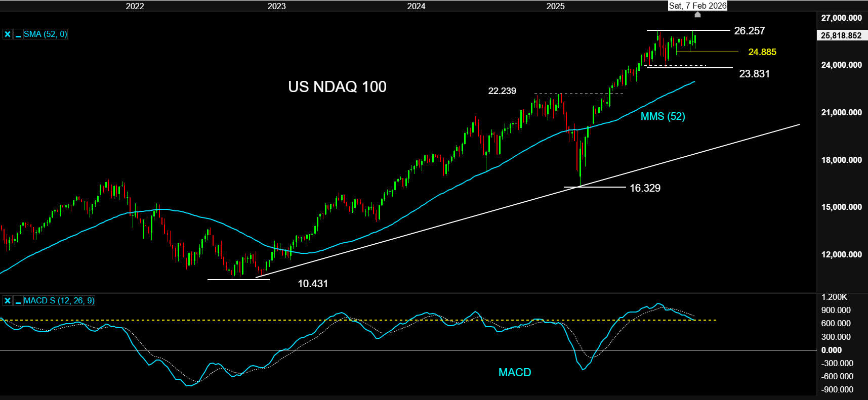Select the MACD text annotation
Image resolution: width=868 pixels, height=400 pixels.
[x=515, y=373]
